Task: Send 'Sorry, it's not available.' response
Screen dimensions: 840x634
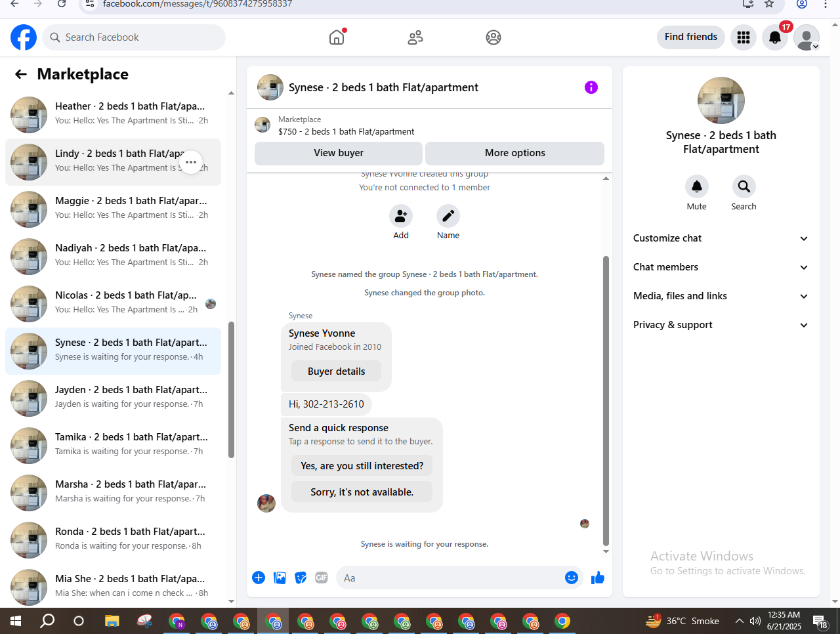Action: point(362,492)
